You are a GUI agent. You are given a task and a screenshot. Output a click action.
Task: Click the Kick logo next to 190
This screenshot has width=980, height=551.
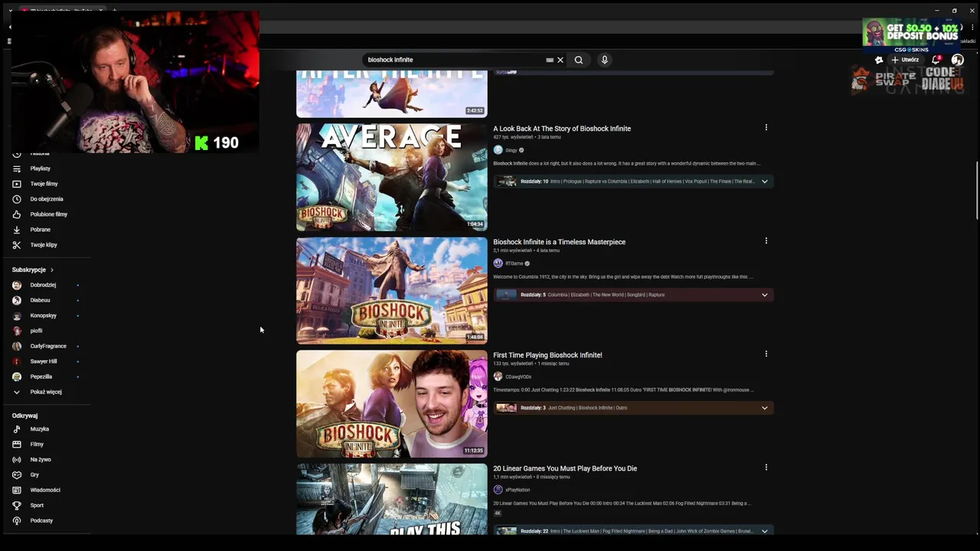coord(201,143)
